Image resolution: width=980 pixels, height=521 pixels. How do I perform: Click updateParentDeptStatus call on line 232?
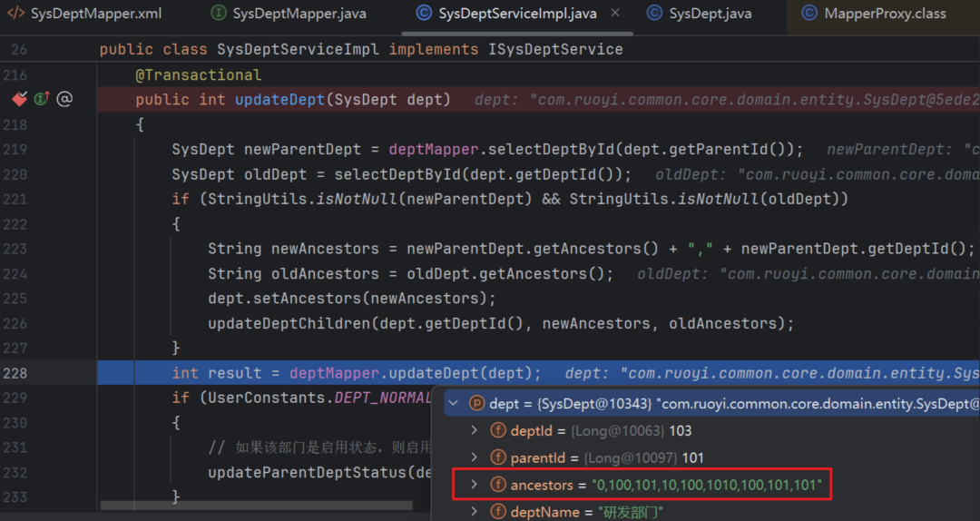coord(311,472)
